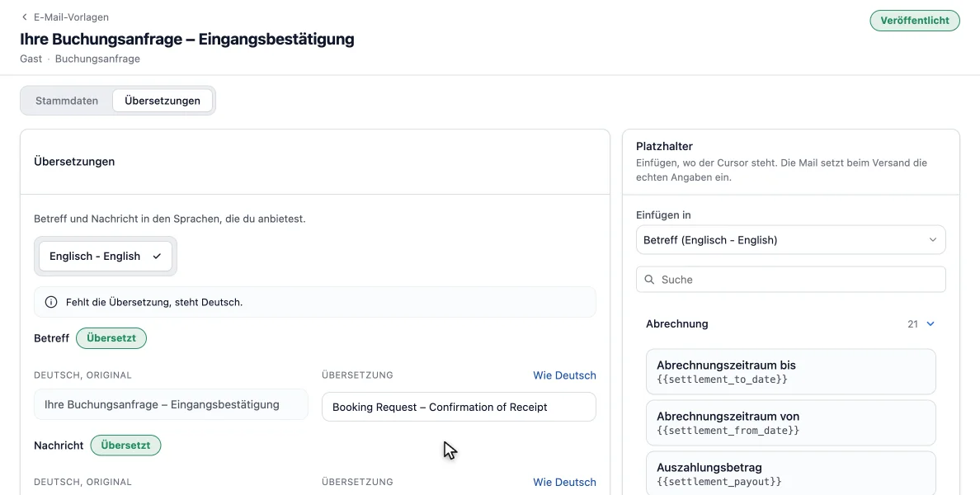This screenshot has width=980, height=495.
Task: Select the Englisch - English language chip
Action: pyautogui.click(x=105, y=257)
